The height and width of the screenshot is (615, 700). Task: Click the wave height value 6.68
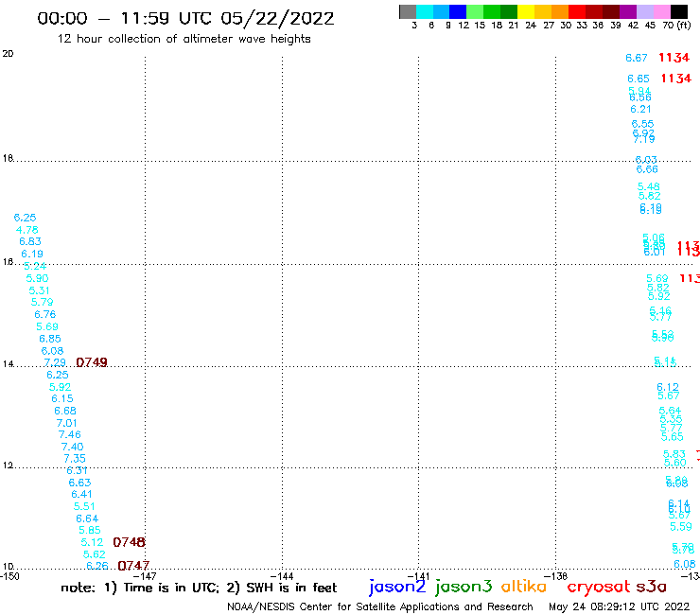65,411
